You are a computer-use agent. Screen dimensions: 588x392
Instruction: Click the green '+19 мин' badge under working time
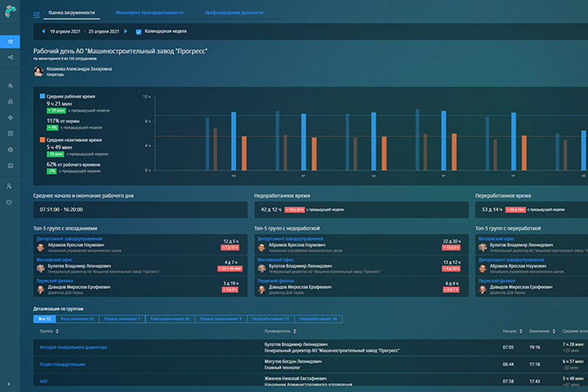click(57, 110)
